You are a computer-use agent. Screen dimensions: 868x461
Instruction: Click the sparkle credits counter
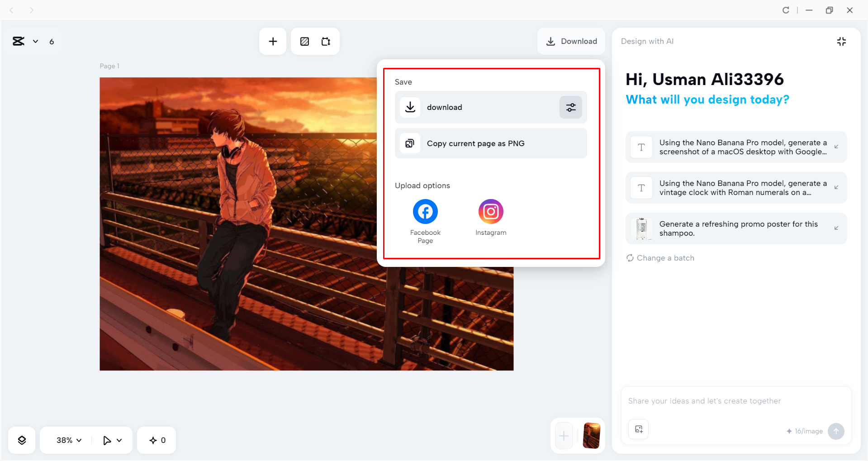tap(157, 440)
